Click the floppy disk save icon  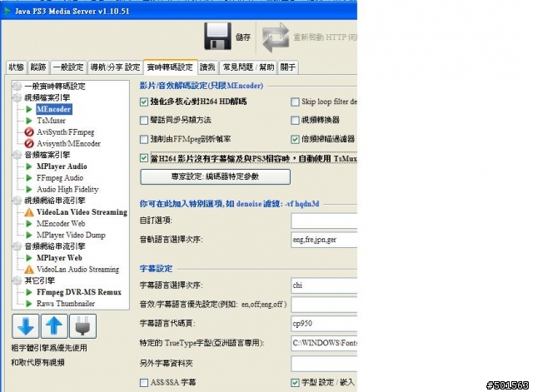click(x=217, y=37)
